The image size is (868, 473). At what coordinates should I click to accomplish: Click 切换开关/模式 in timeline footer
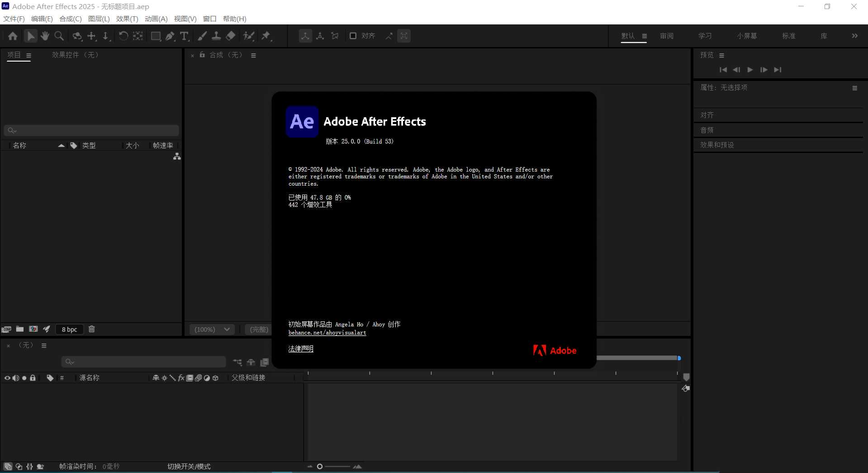coord(189,467)
